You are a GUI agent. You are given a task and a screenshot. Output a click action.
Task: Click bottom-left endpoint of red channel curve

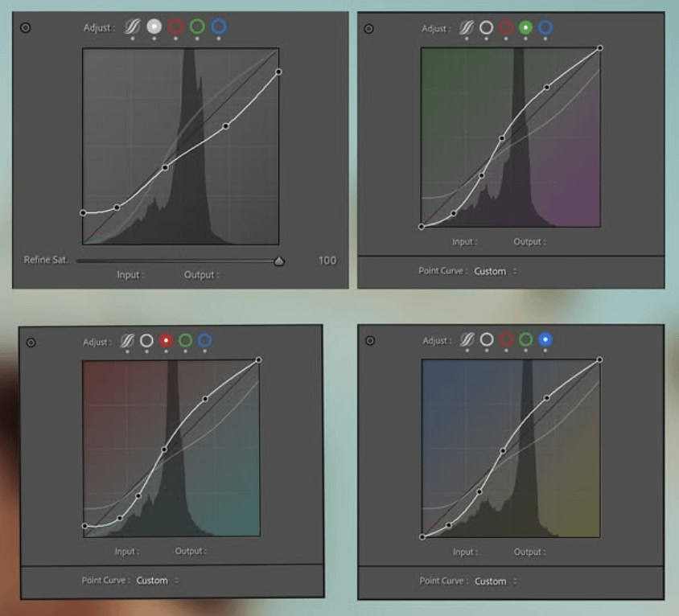point(84,526)
